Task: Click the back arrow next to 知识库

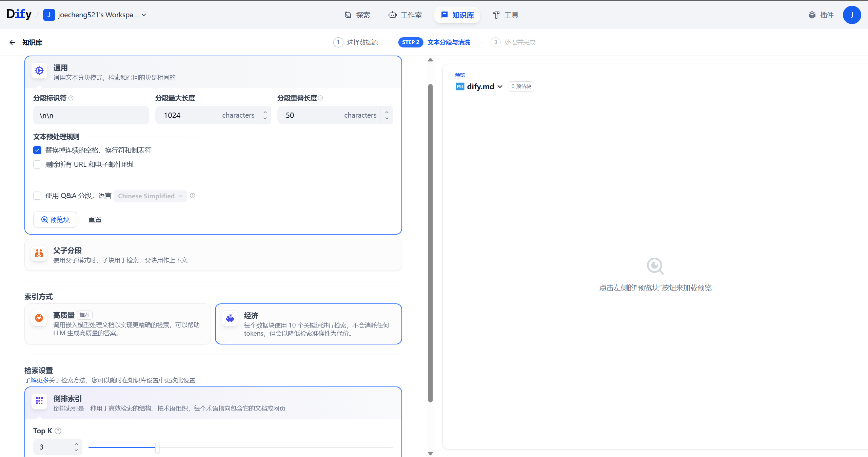Action: 12,42
